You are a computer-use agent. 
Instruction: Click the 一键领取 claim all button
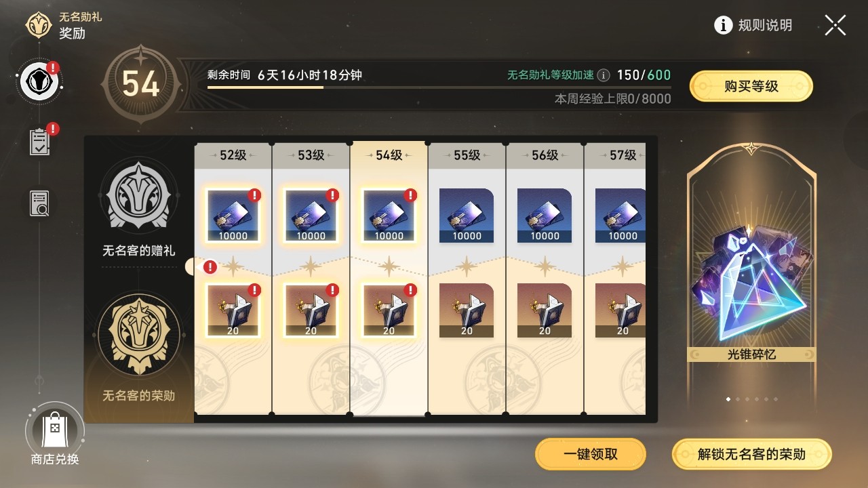click(x=591, y=454)
